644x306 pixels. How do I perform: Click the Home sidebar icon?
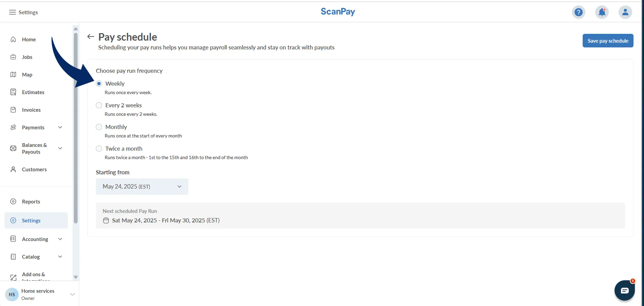coord(13,39)
